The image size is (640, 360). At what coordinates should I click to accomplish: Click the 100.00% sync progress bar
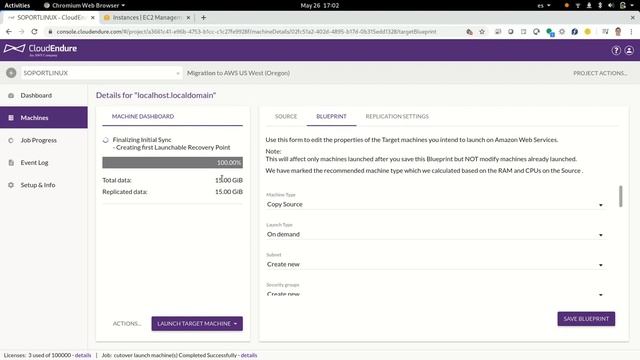pos(172,162)
